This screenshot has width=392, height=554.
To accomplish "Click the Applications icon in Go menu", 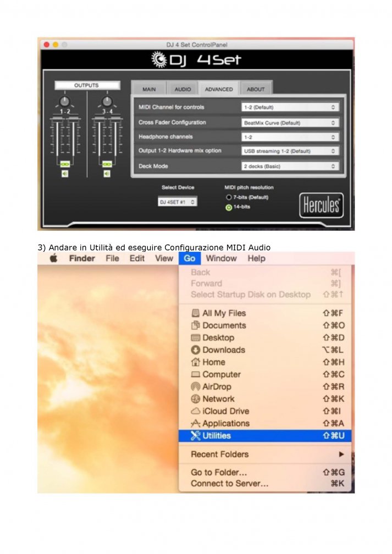I will pos(196,423).
